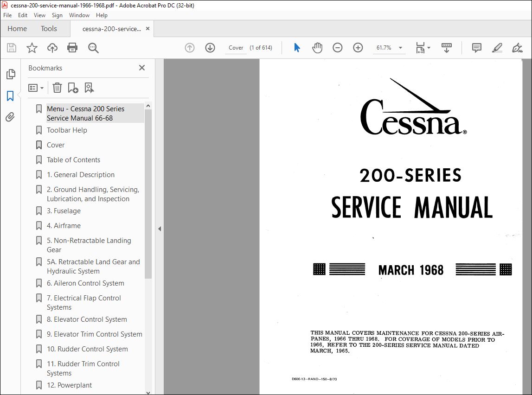Open the File menu
532x395 pixels.
[x=7, y=15]
